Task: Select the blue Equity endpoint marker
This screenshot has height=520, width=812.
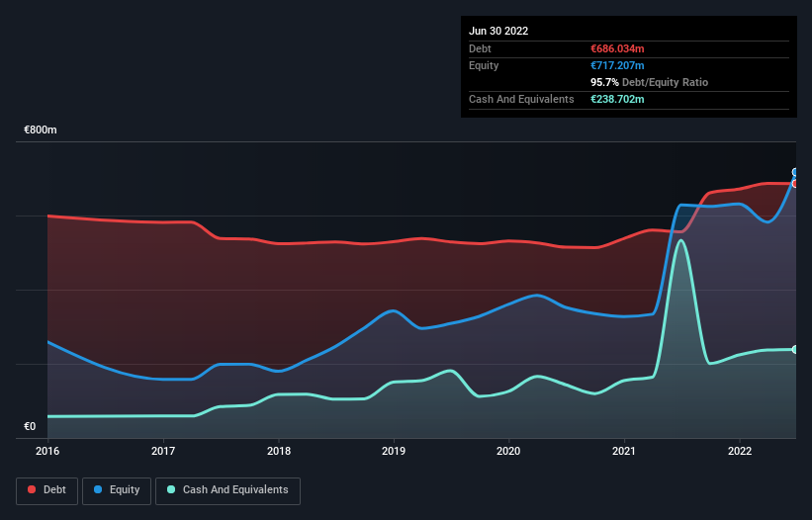Action: (x=795, y=172)
